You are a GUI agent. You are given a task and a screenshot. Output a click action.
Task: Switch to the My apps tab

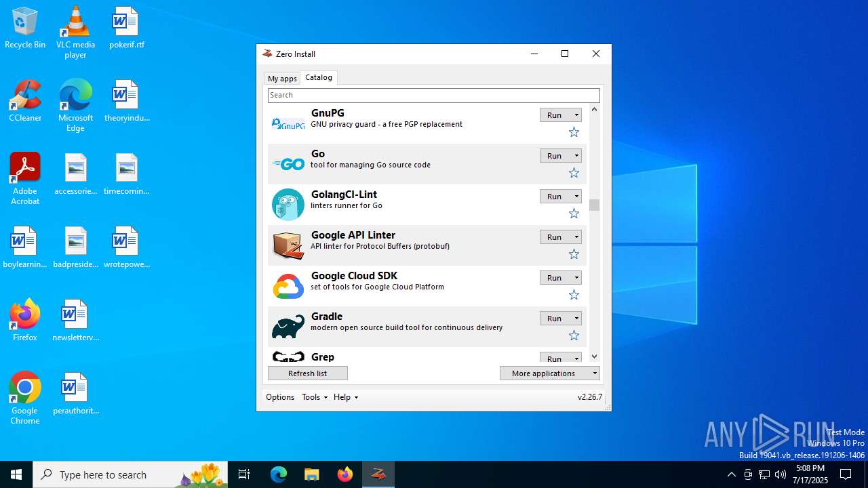282,79
